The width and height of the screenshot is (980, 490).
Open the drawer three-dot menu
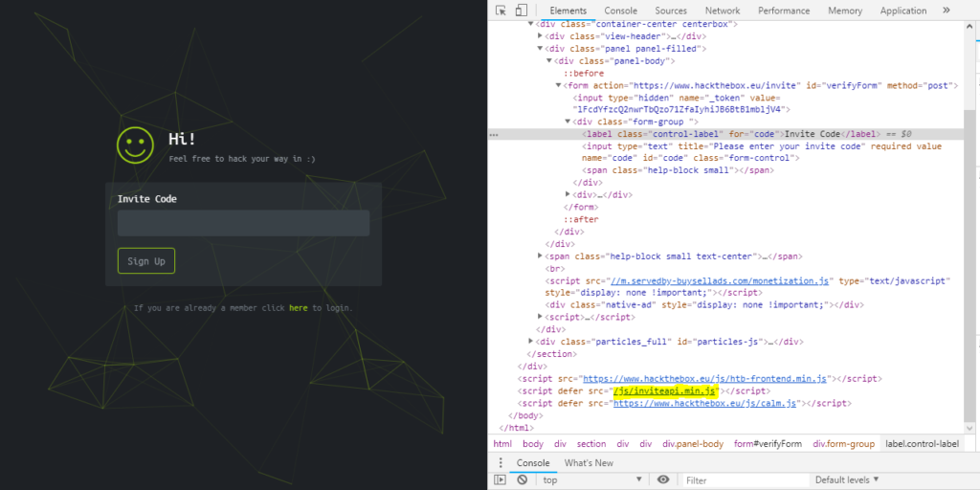(x=500, y=463)
